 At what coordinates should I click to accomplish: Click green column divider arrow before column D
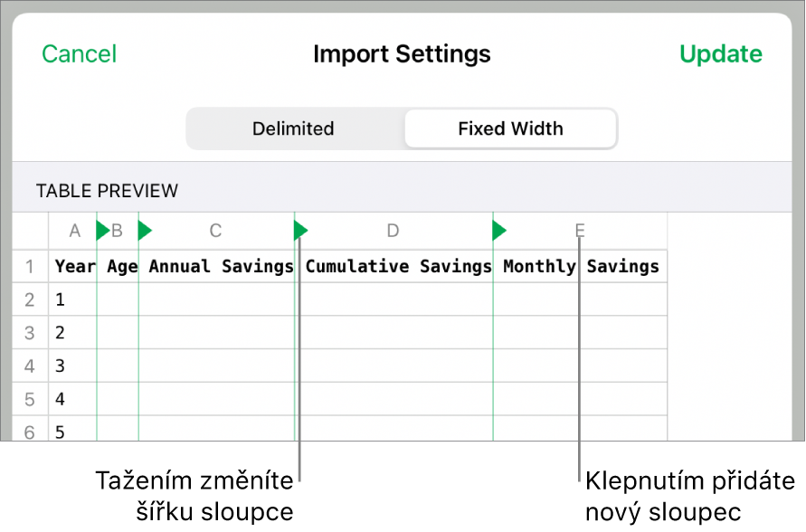pyautogui.click(x=301, y=232)
